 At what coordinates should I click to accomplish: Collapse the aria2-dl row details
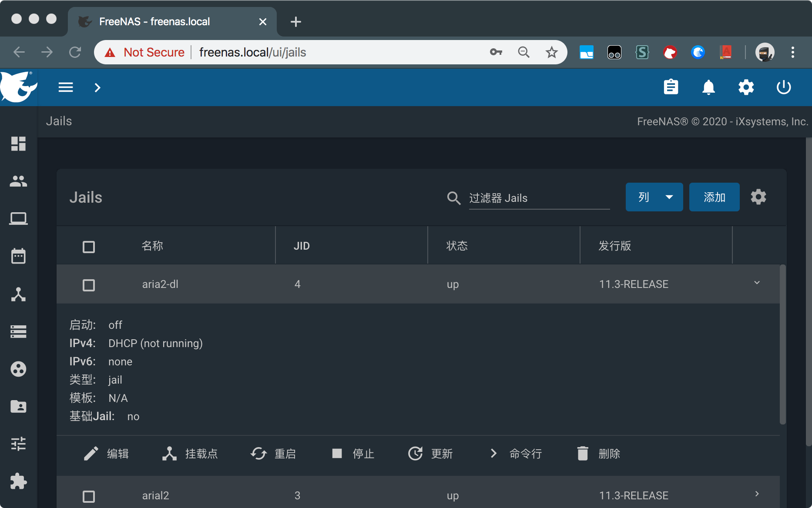click(x=757, y=283)
